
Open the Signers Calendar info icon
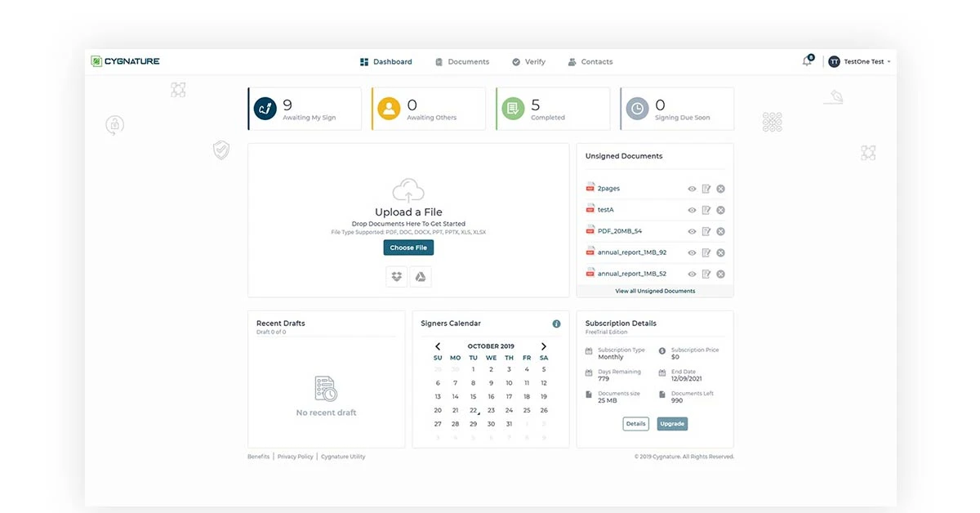[556, 323]
